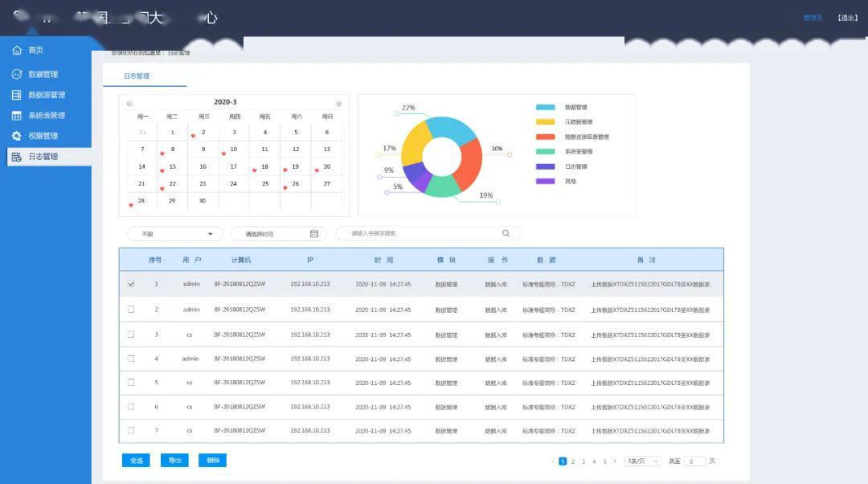
Task: Check the checkbox for row 3
Action: pyautogui.click(x=131, y=334)
